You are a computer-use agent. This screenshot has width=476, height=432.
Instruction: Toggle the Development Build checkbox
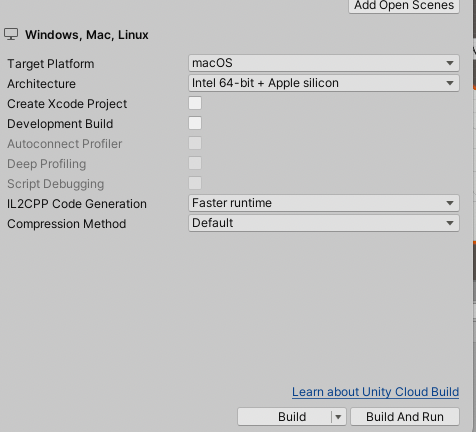195,123
